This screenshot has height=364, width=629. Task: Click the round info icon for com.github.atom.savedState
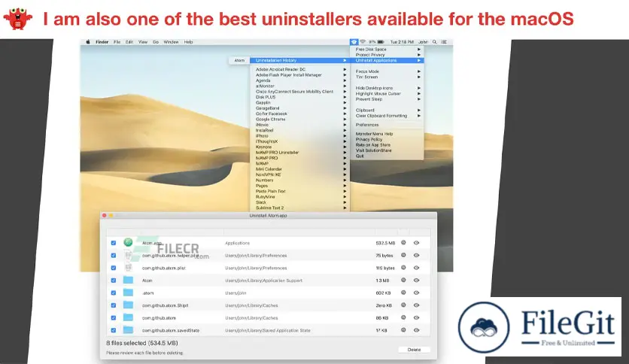point(403,330)
